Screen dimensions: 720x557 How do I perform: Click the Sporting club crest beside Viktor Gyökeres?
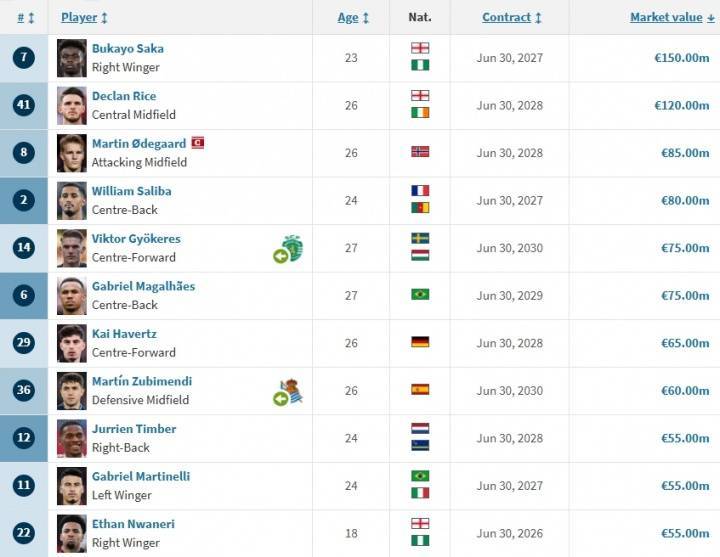click(x=292, y=247)
